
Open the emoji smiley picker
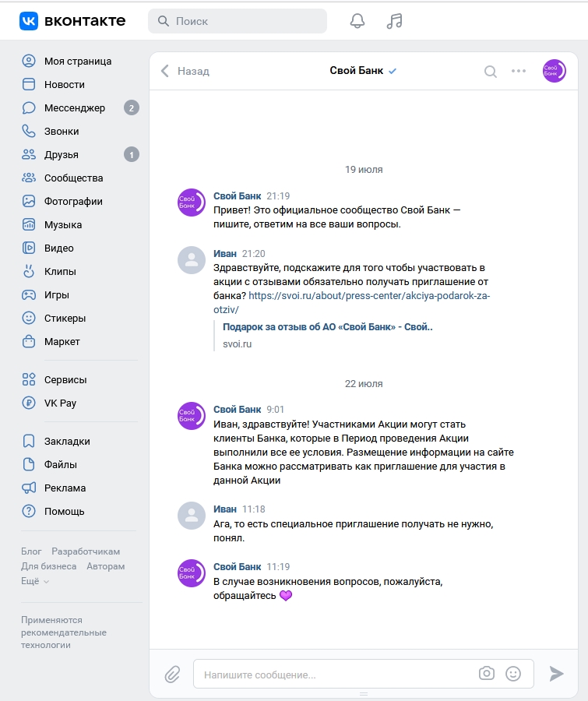(x=513, y=674)
